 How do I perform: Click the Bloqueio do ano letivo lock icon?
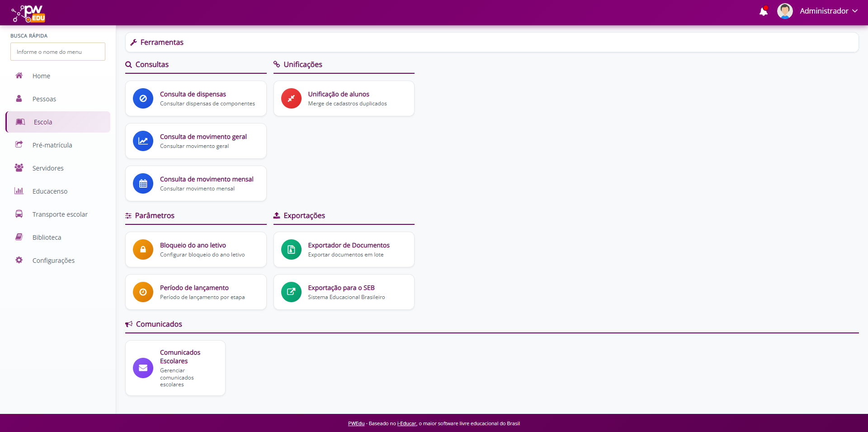coord(143,249)
